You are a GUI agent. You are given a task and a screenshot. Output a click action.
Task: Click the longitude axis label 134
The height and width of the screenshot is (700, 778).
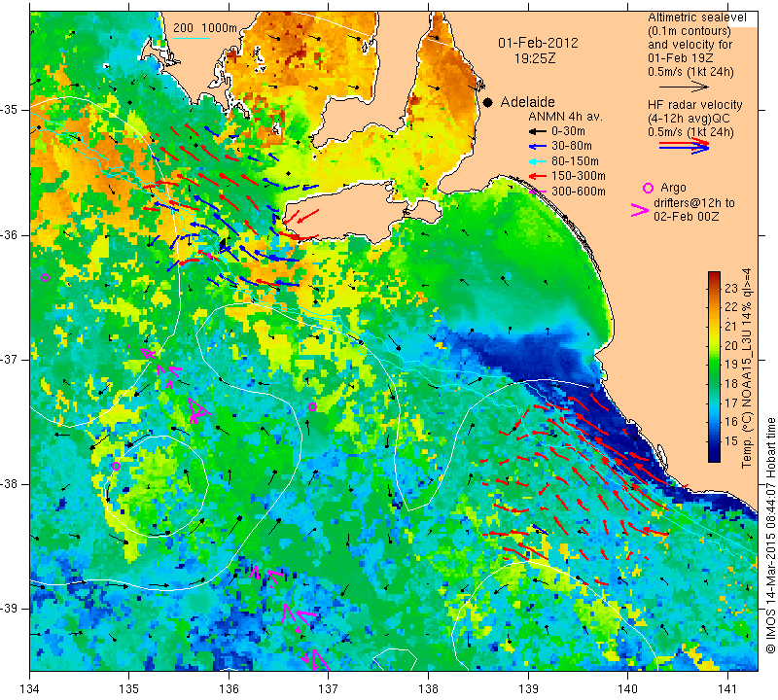(x=30, y=688)
